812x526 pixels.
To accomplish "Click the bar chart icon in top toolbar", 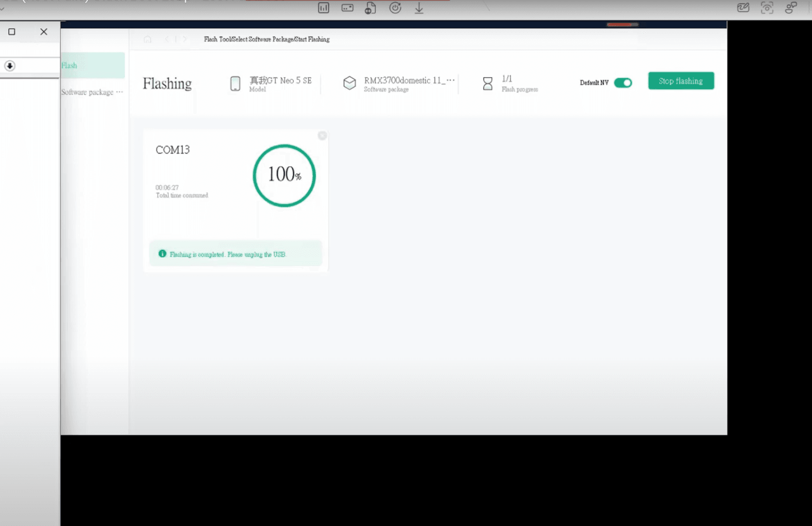I will [x=323, y=8].
